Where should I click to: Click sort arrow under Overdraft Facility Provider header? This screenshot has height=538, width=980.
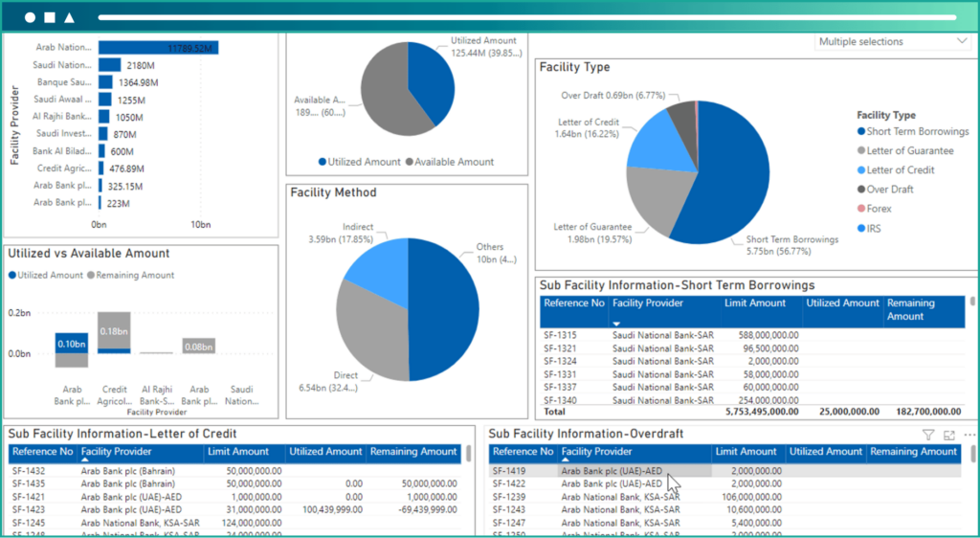pyautogui.click(x=567, y=461)
